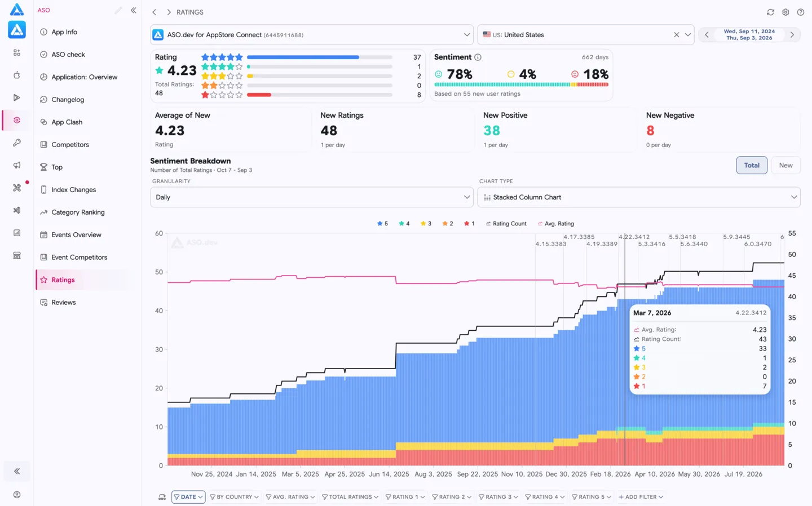Switch breakdown to Total ratings
The height and width of the screenshot is (506, 812).
pyautogui.click(x=752, y=165)
